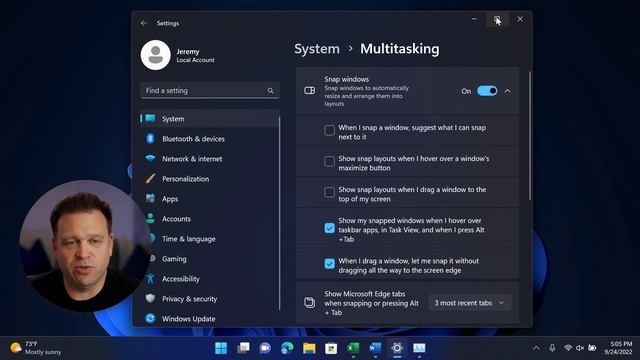Click the Settings gear on taskbar
The image size is (640, 360).
coord(397,348)
